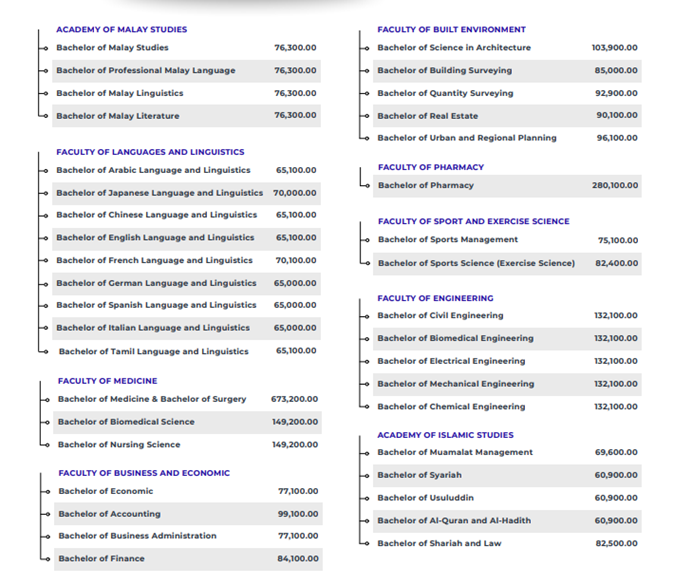Select Bachelor of Science in Architecture
692x586 pixels.
pos(454,48)
